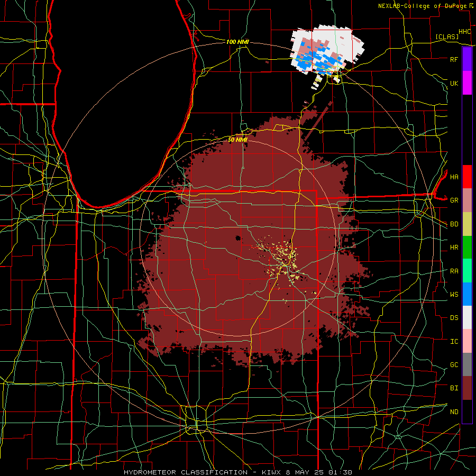
Task: Click the KIWX station identifier
Action: click(271, 472)
